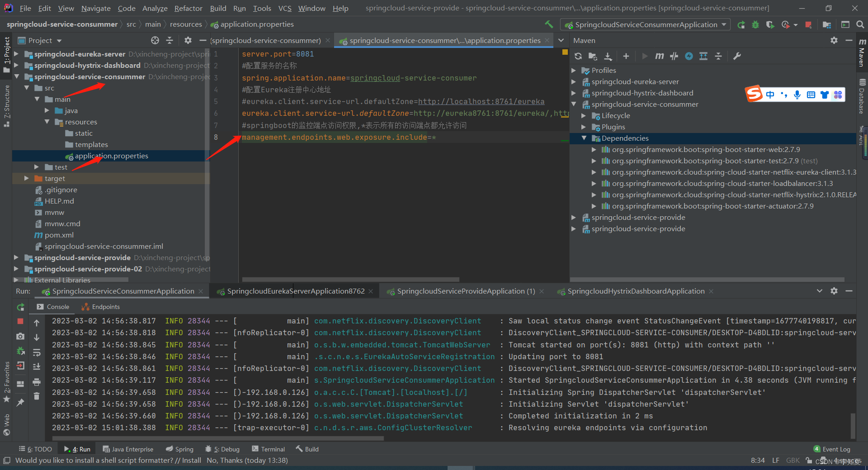
Task: Click the LF line separator in status bar
Action: [x=775, y=461]
